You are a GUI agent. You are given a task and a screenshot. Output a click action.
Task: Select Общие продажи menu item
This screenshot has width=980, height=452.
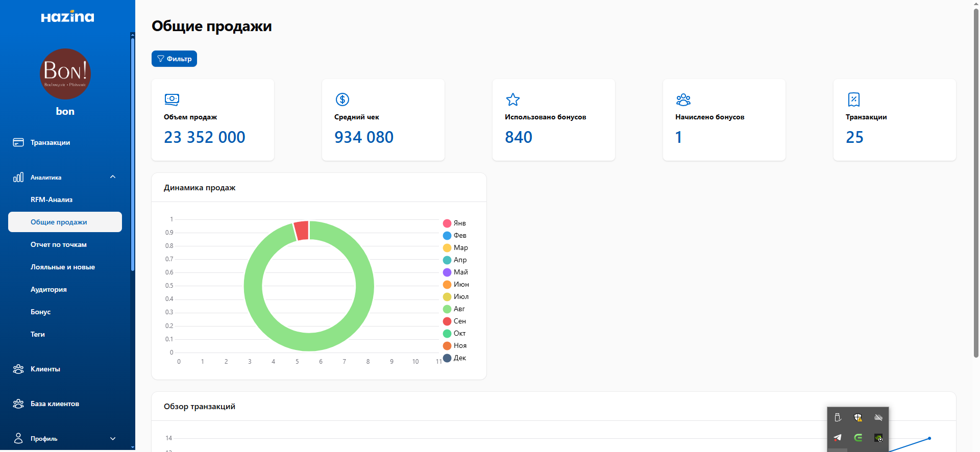point(65,222)
